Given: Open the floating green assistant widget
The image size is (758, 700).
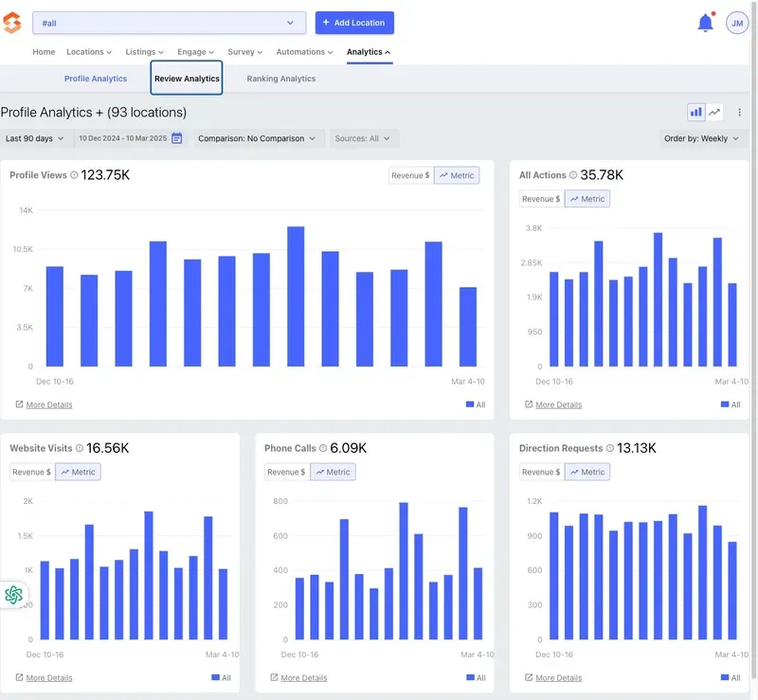Looking at the screenshot, I should (13, 595).
